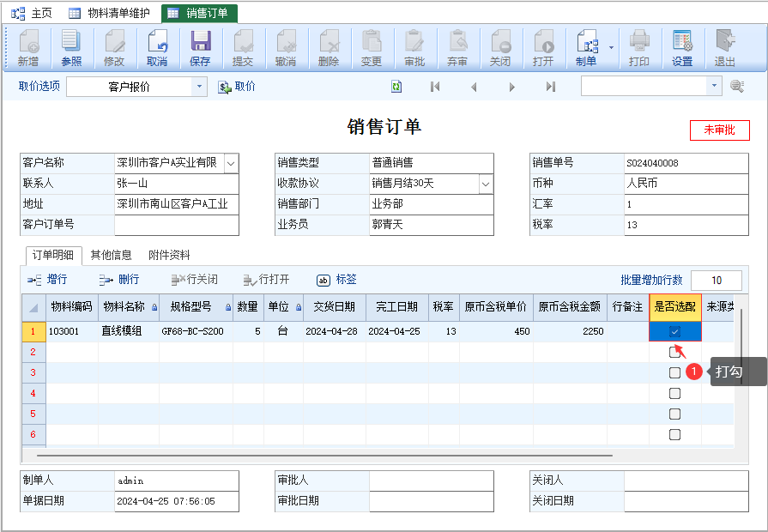
Task: Click the green refresh document icon
Action: [x=396, y=87]
